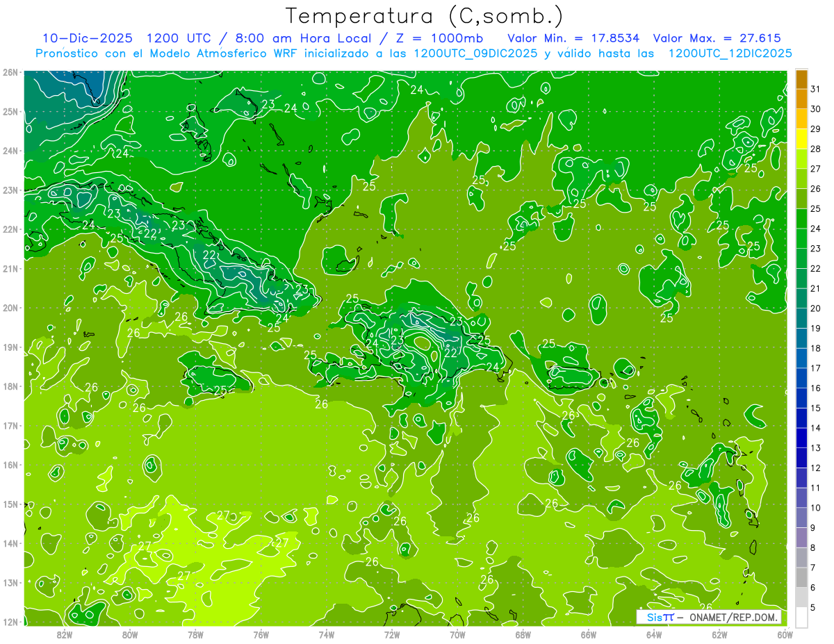The height and width of the screenshot is (644, 834).
Task: Click the '22N' latitude axis label
Action: (10, 229)
